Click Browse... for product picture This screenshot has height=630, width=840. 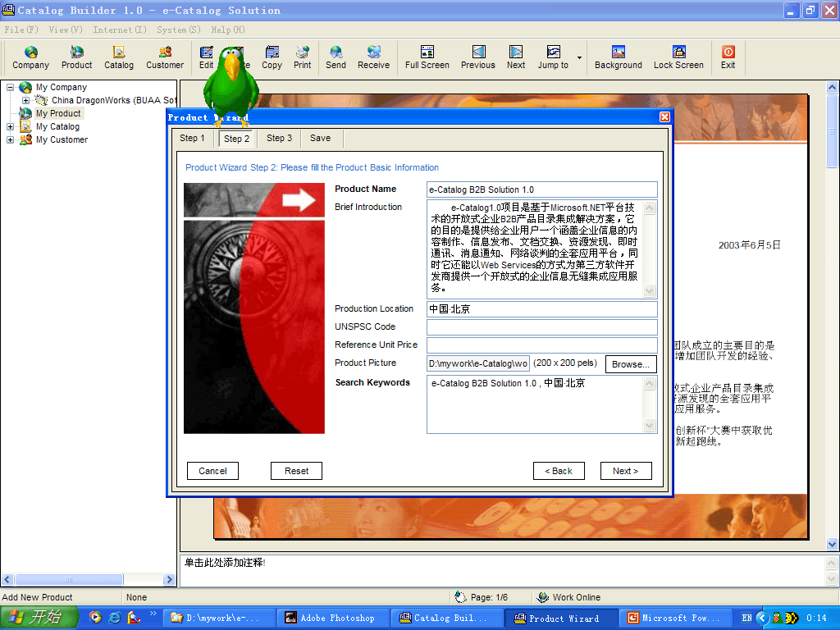pos(631,364)
